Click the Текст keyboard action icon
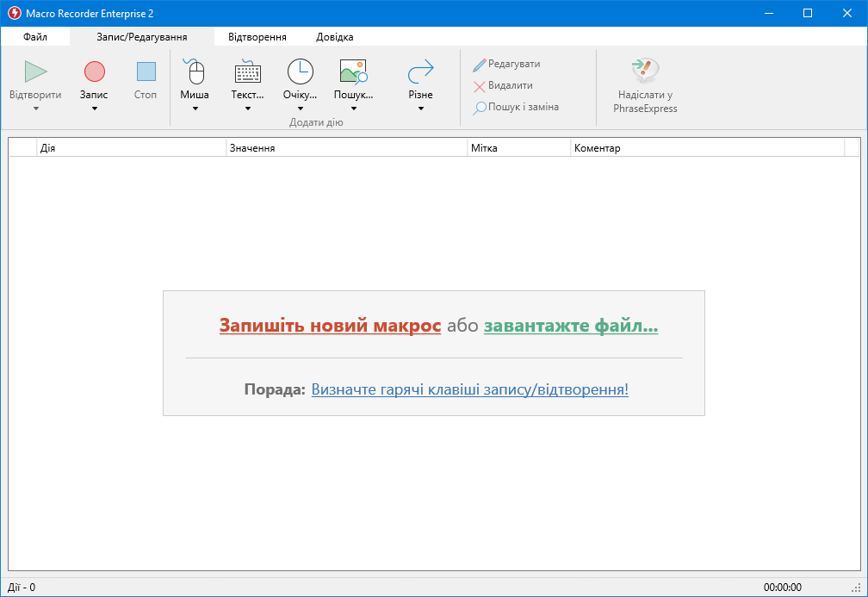This screenshot has width=868, height=597. tap(247, 72)
